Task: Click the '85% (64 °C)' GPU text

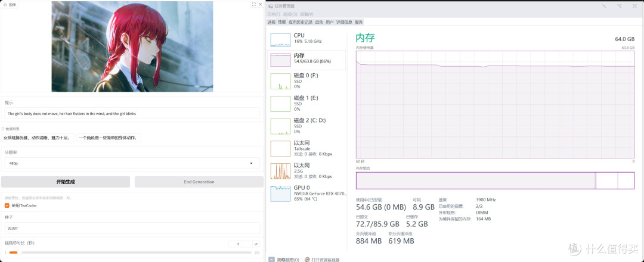Action: [x=305, y=199]
